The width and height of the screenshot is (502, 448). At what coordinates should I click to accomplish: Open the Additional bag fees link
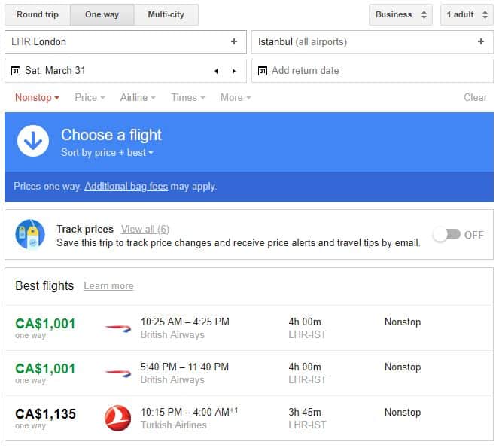[x=126, y=187]
